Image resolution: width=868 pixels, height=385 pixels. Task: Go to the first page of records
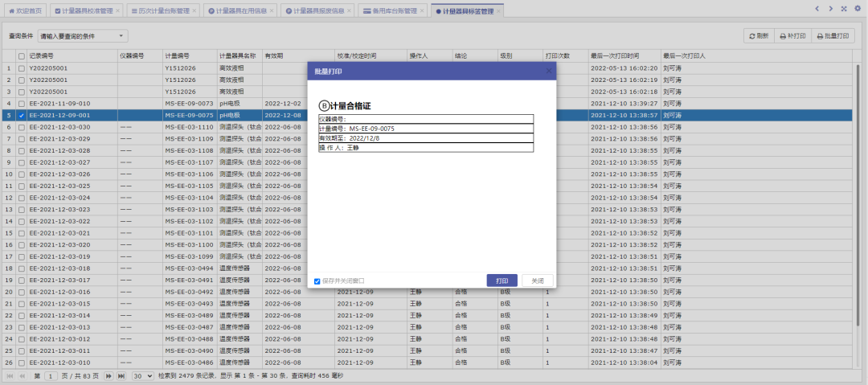click(x=10, y=376)
